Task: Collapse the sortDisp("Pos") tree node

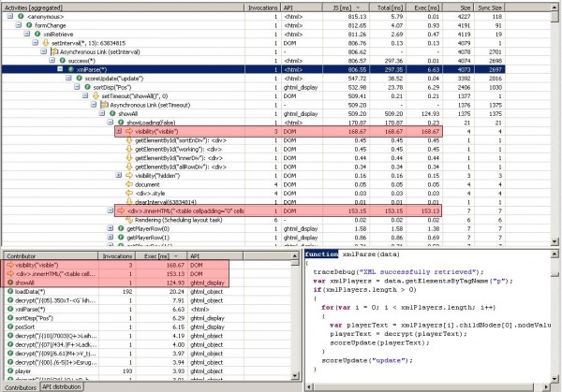Action: 77,87
